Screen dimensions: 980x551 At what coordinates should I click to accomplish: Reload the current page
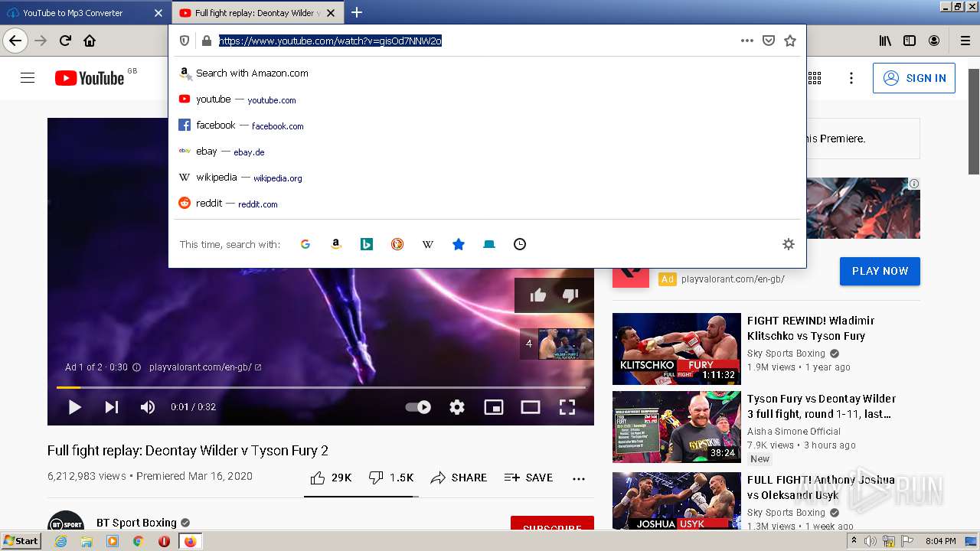pos(65,41)
